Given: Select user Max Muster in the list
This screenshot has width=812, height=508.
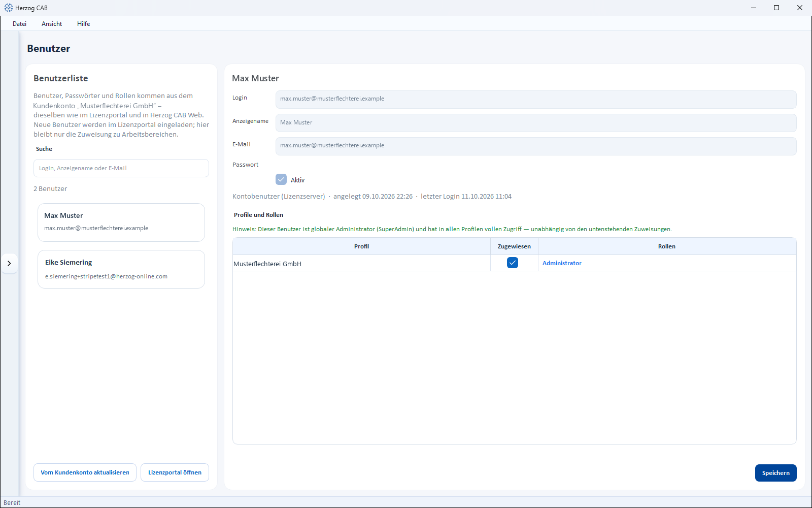Looking at the screenshot, I should 121,223.
